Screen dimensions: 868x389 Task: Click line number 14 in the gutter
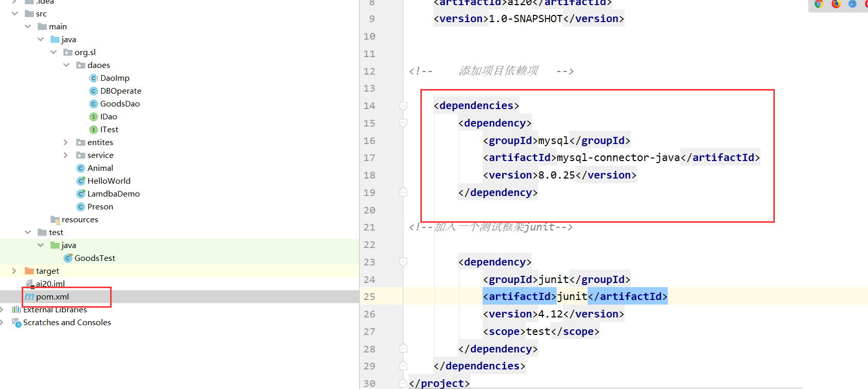click(369, 105)
